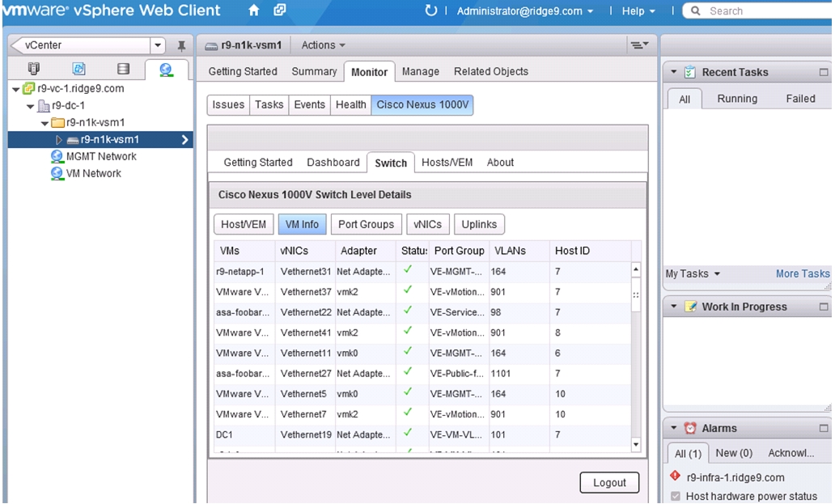The height and width of the screenshot is (504, 835).
Task: Open the Networking inventory view
Action: (x=166, y=70)
